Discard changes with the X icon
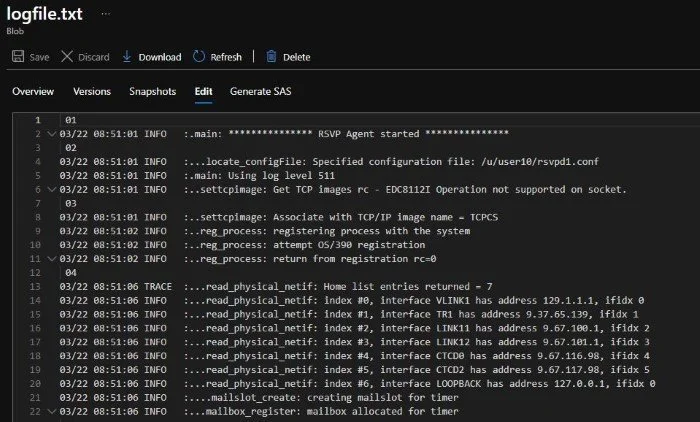The image size is (700, 422). [67, 57]
